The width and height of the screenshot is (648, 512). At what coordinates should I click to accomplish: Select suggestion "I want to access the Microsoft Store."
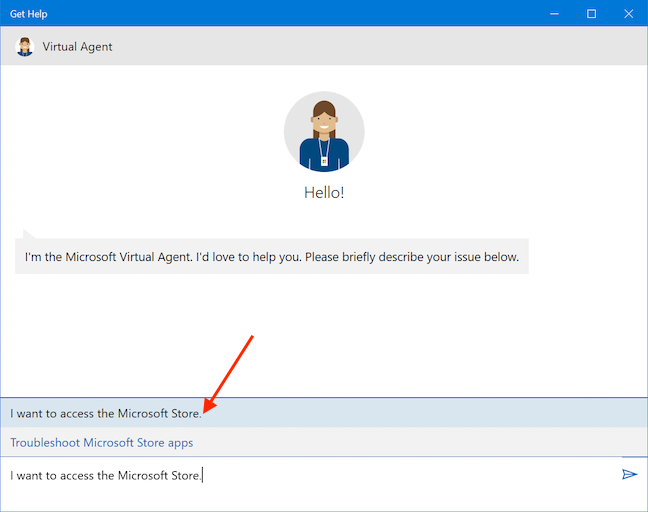[x=106, y=413]
